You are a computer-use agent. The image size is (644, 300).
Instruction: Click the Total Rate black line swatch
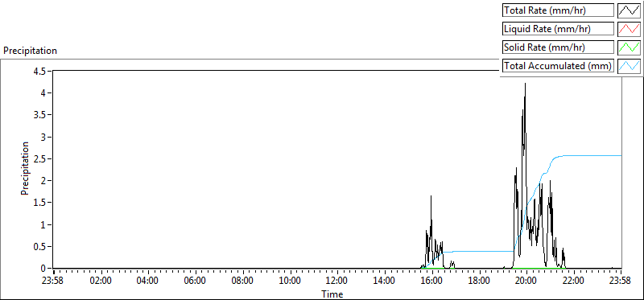click(630, 10)
